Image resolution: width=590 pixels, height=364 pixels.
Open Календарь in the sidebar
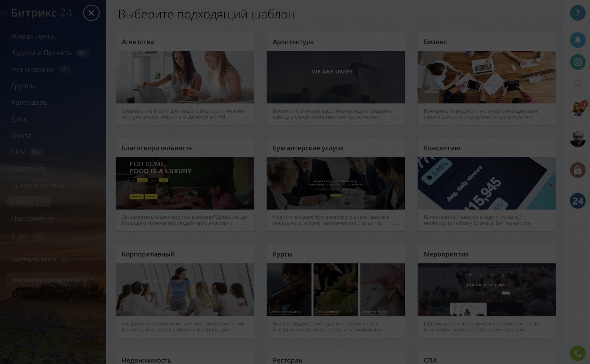pos(29,103)
